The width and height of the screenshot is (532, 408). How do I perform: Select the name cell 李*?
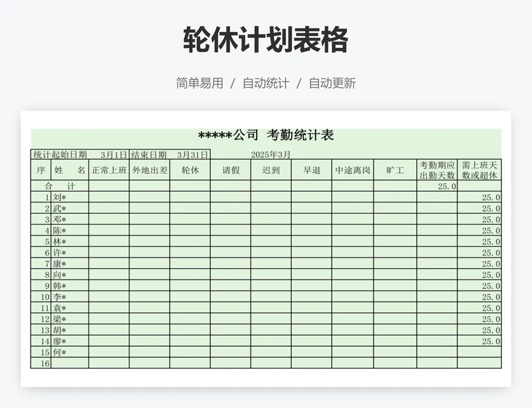(x=70, y=297)
